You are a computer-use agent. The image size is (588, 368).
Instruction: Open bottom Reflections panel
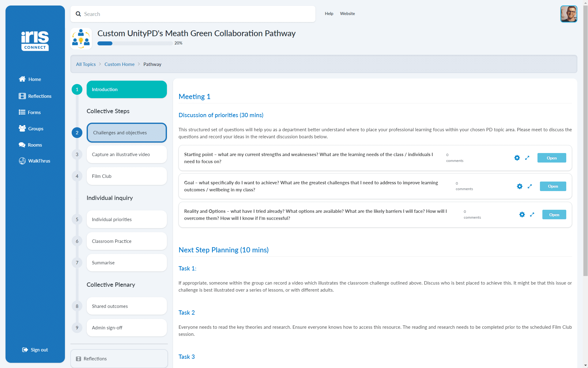(119, 359)
